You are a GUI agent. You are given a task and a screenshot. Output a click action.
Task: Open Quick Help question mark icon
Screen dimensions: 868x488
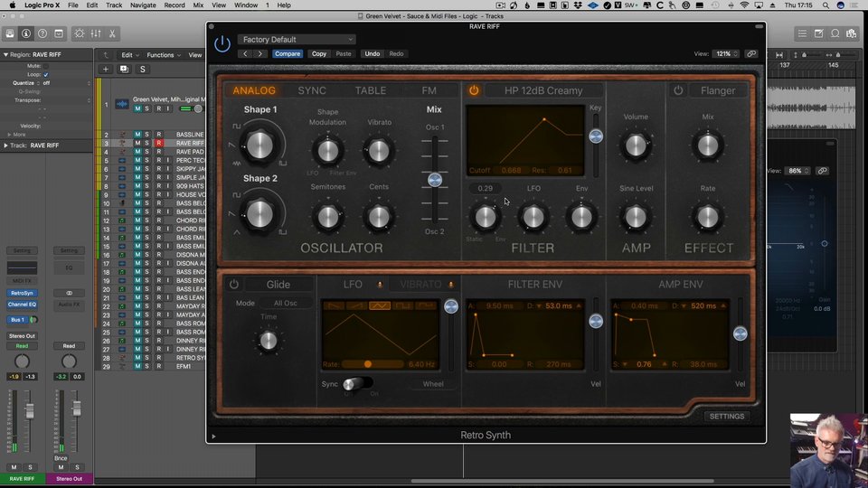point(42,33)
